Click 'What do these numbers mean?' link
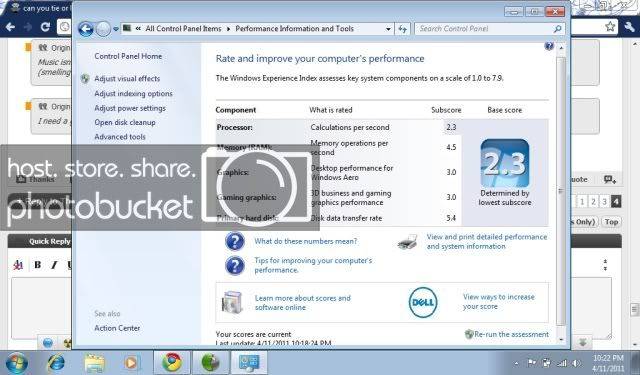Image resolution: width=640 pixels, height=375 pixels. (x=305, y=241)
